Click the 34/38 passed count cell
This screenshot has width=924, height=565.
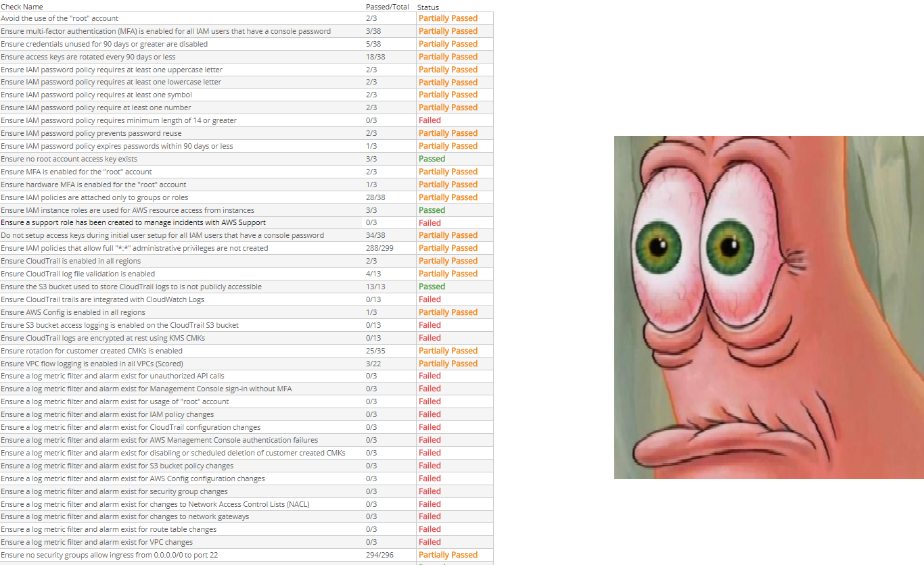click(x=375, y=235)
